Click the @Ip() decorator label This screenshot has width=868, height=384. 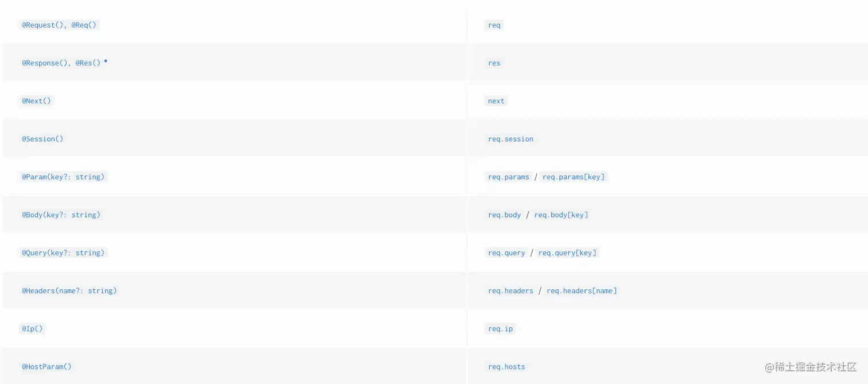32,328
